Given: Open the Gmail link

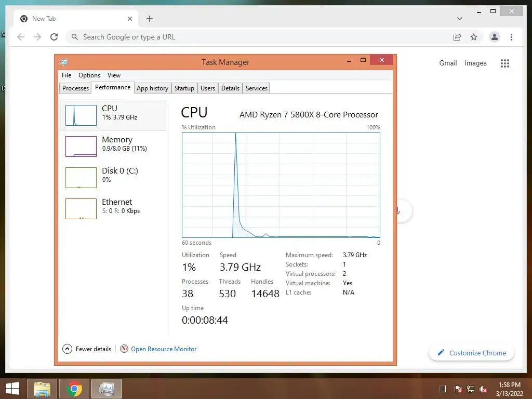Looking at the screenshot, I should (x=448, y=63).
